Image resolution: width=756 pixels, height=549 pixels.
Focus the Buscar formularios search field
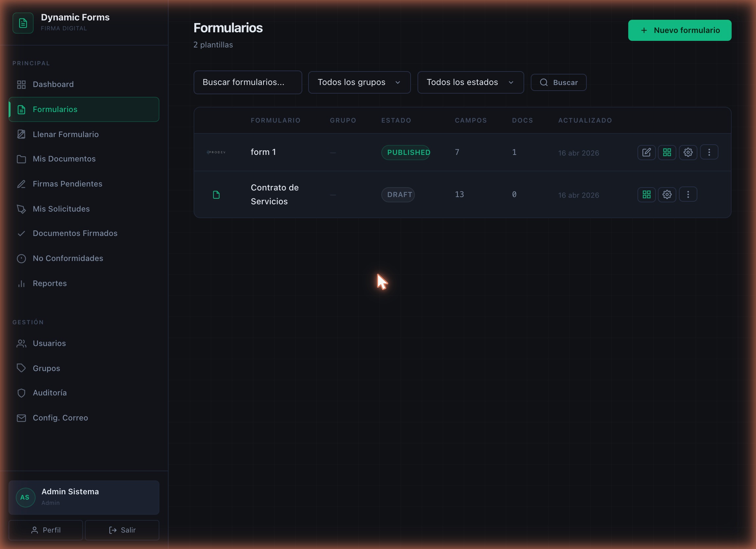pyautogui.click(x=248, y=82)
